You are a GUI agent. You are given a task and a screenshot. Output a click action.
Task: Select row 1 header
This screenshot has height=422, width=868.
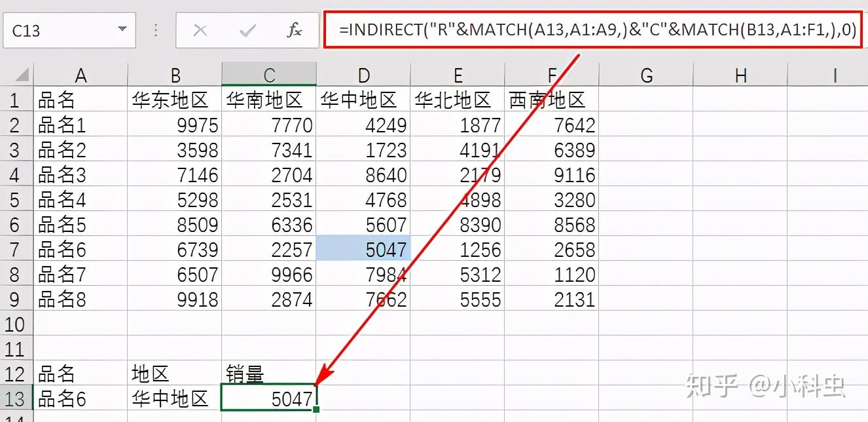pos(16,100)
